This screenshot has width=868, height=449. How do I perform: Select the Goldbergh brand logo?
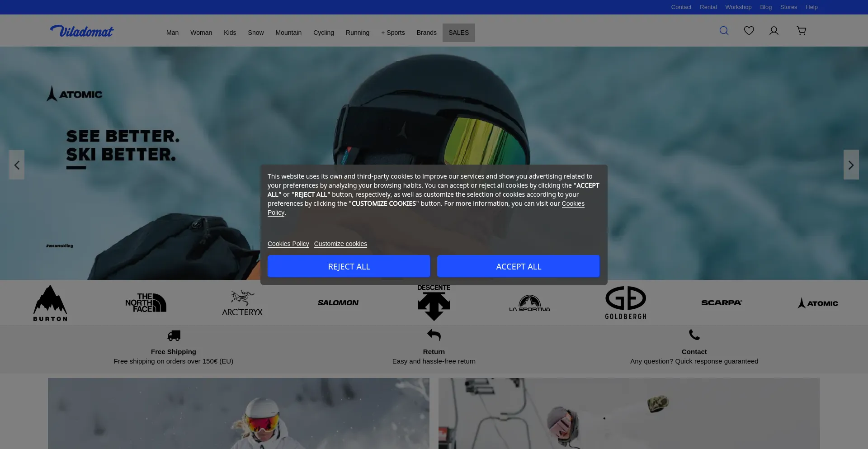pos(626,302)
